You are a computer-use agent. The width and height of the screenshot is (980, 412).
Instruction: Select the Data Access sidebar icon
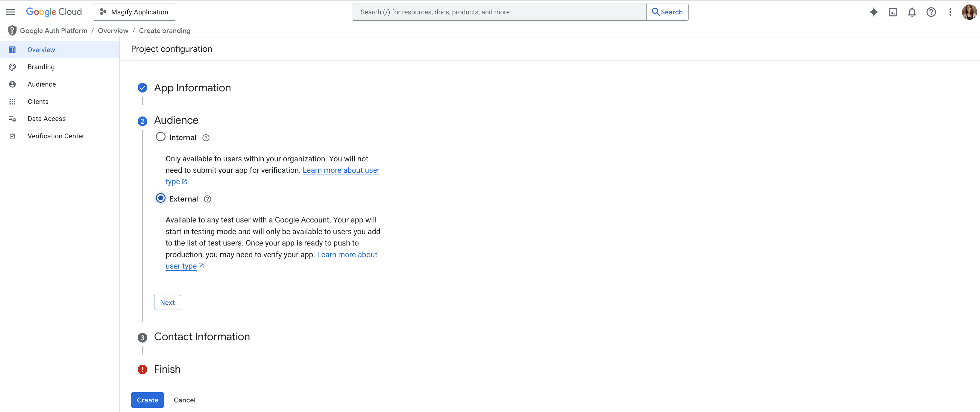point(13,118)
